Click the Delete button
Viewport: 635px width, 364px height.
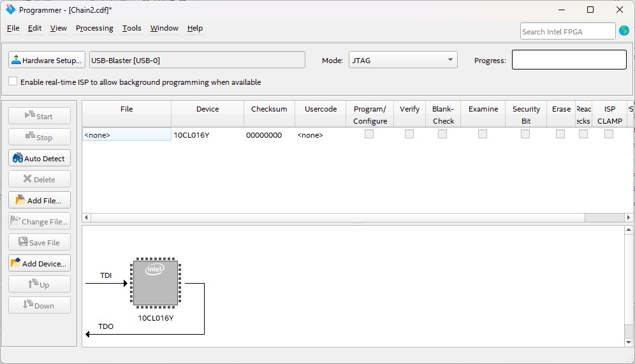pos(40,179)
